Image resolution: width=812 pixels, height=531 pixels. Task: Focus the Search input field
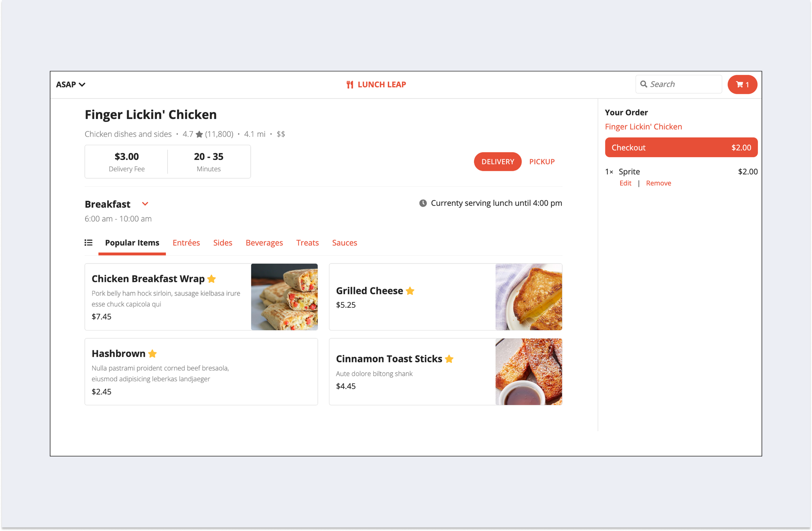click(x=678, y=84)
